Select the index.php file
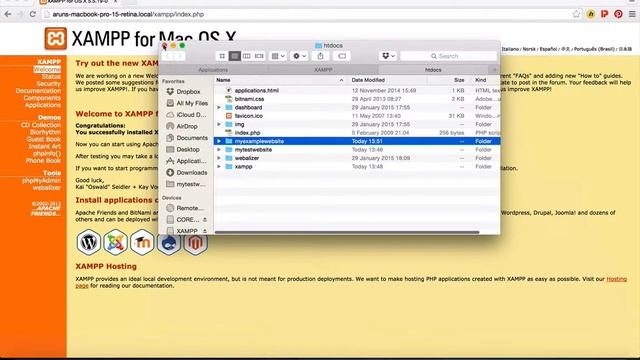Image resolution: width=640 pixels, height=360 pixels. pos(357,133)
